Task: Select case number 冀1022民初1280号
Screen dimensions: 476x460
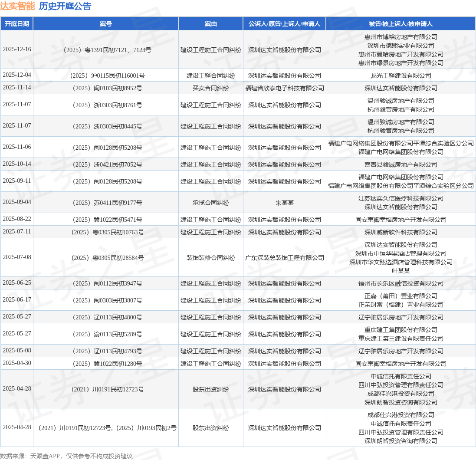Action: pyautogui.click(x=107, y=364)
